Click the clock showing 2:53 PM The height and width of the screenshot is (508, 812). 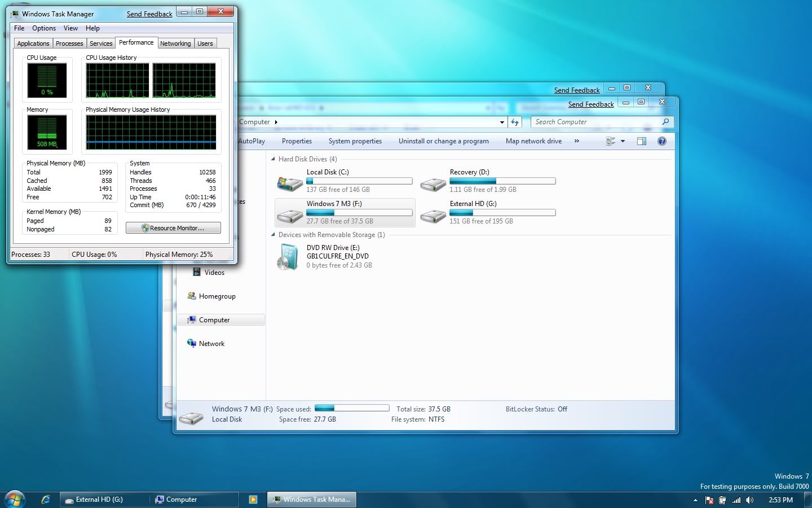pyautogui.click(x=780, y=500)
